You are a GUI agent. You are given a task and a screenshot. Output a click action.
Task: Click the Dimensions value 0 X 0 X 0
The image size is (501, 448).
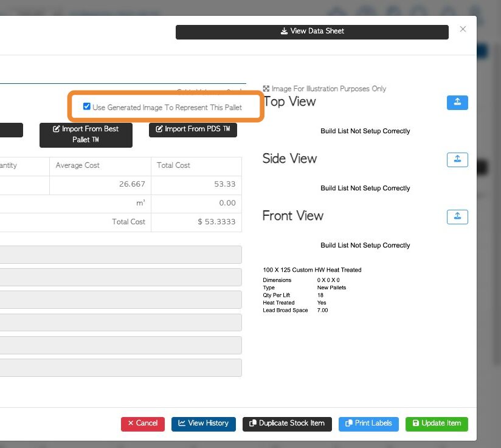[328, 280]
